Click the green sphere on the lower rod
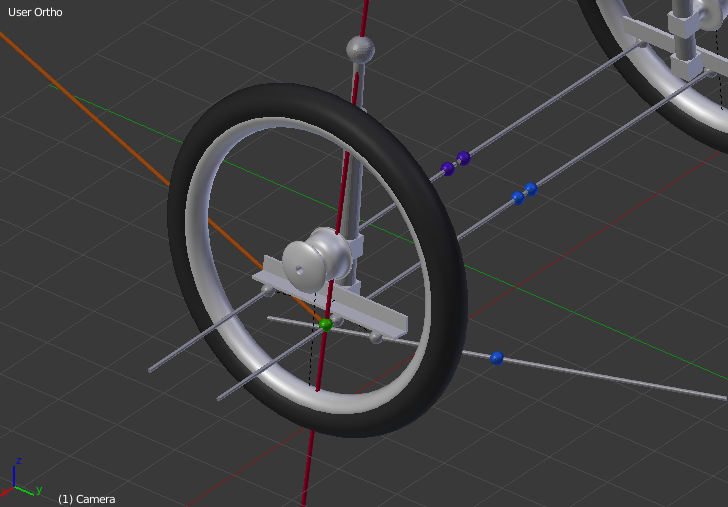The width and height of the screenshot is (728, 507). 326,324
